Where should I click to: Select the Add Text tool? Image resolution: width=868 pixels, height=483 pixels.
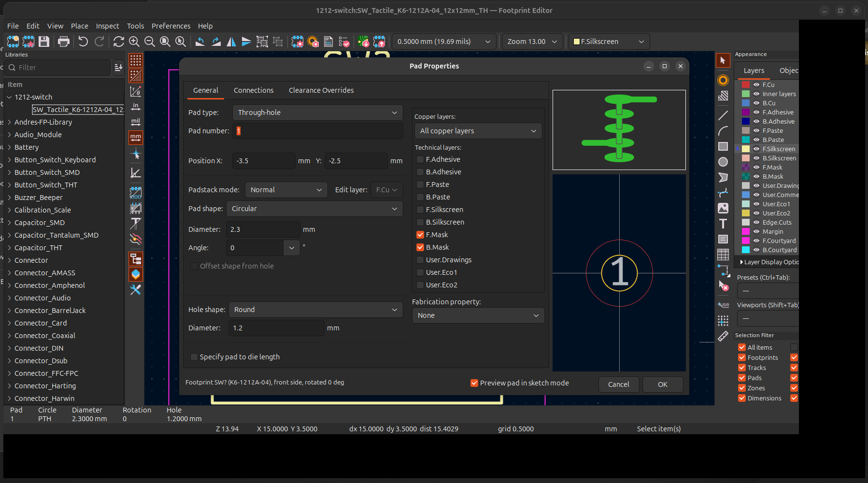[x=723, y=224]
